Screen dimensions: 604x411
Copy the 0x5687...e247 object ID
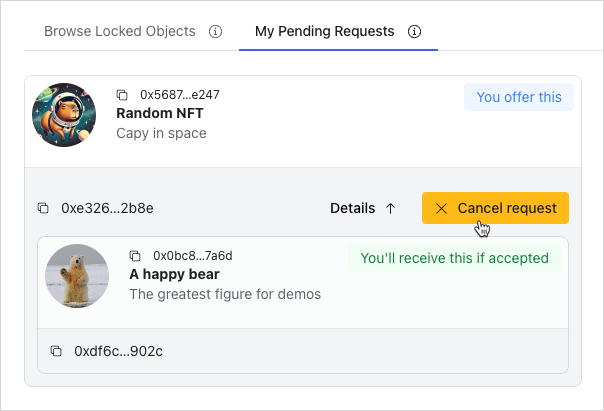pos(122,95)
